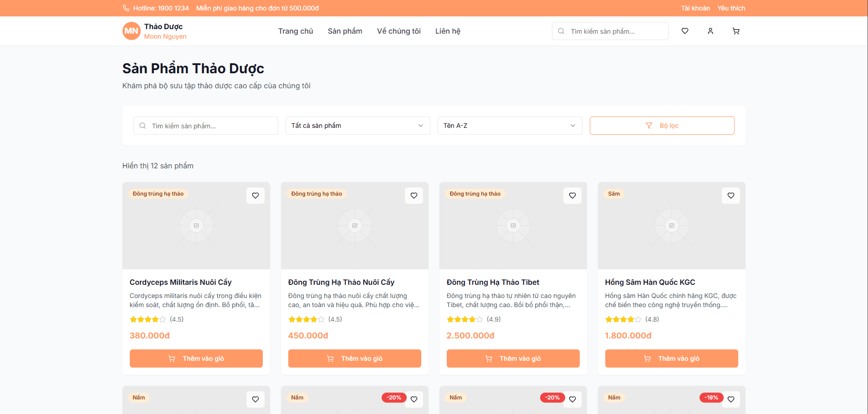The image size is (868, 414).
Task: Open Liên hệ page
Action: 448,31
